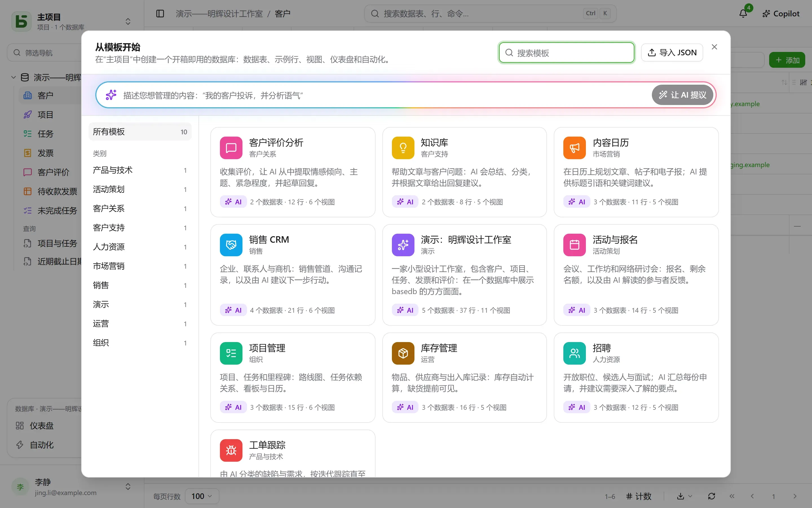The image size is (812, 508).
Task: Click the green 添加 button
Action: [787, 60]
